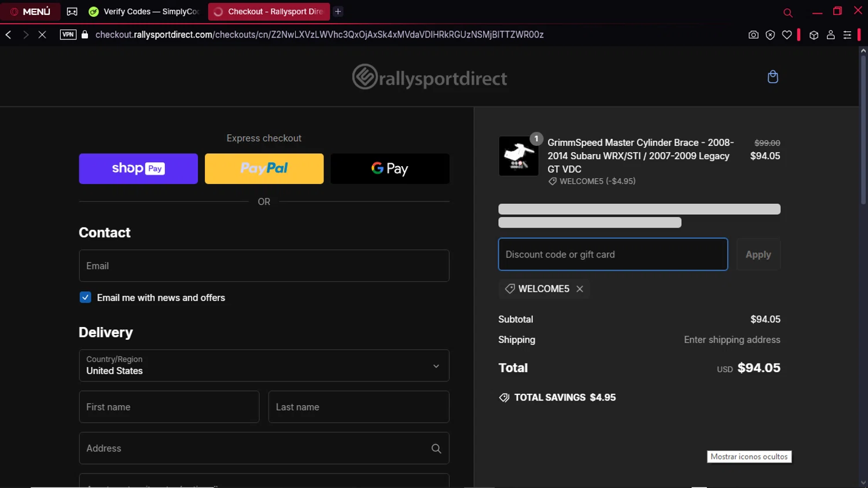Switch to the Verify Codes SimplyCodes tab
The width and height of the screenshot is (868, 488).
[x=145, y=12]
